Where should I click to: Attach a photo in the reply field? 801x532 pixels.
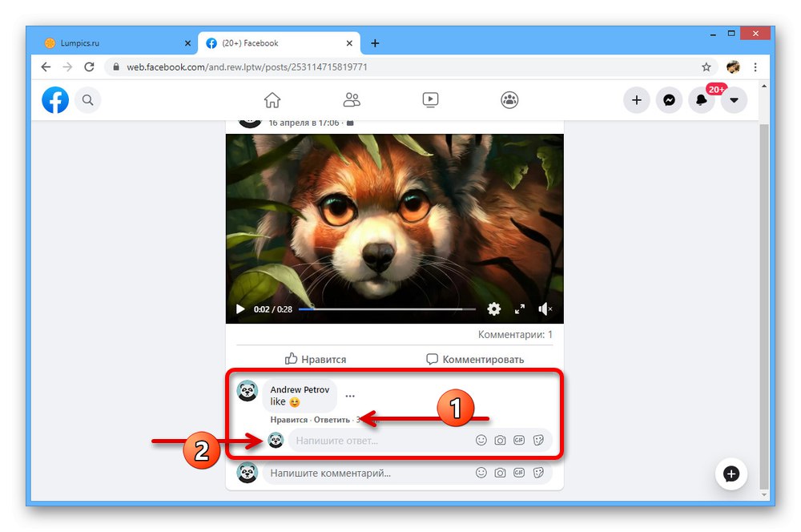(500, 440)
